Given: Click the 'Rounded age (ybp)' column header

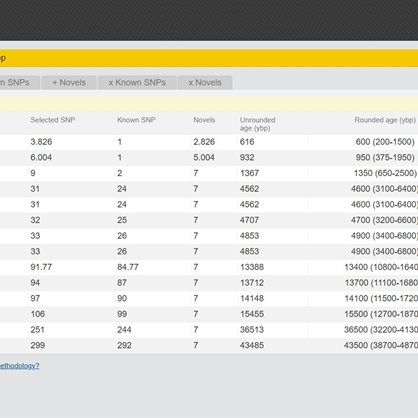Looking at the screenshot, I should [385, 120].
